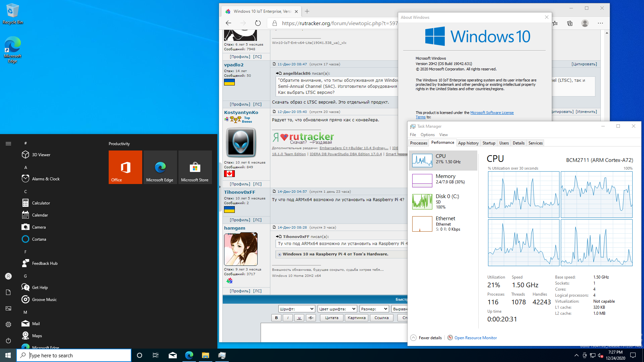Expand the Start menu hamburger button

point(8,143)
